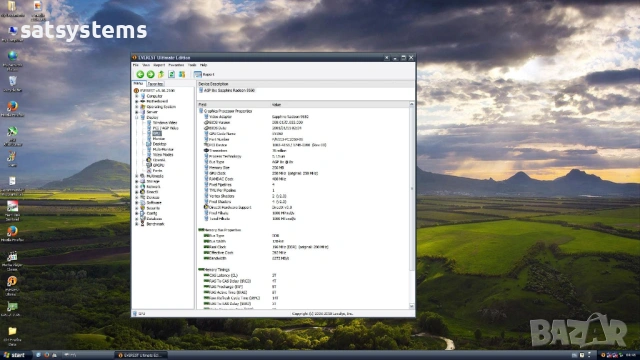Select the EVEREST root node in the tree
Viewport: 640px width, 360px height.
click(x=157, y=91)
